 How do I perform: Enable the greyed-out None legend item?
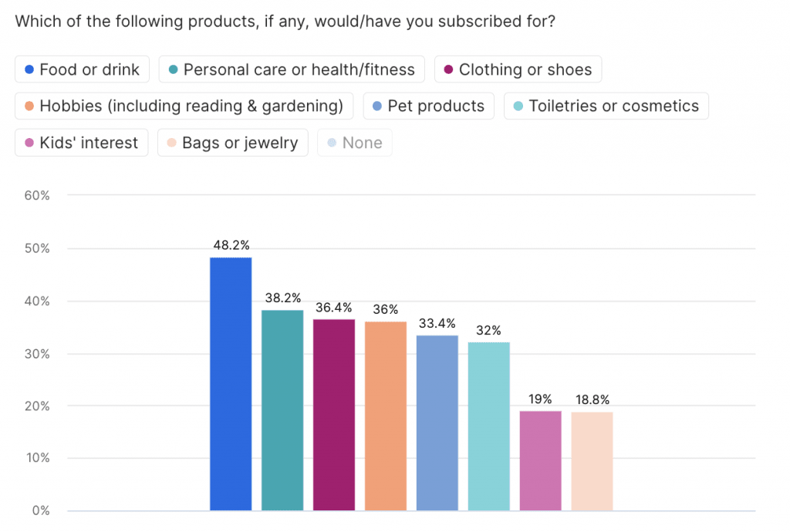tap(354, 143)
